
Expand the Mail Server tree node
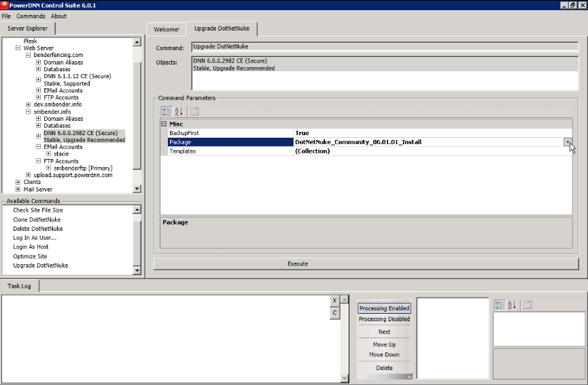pyautogui.click(x=18, y=189)
